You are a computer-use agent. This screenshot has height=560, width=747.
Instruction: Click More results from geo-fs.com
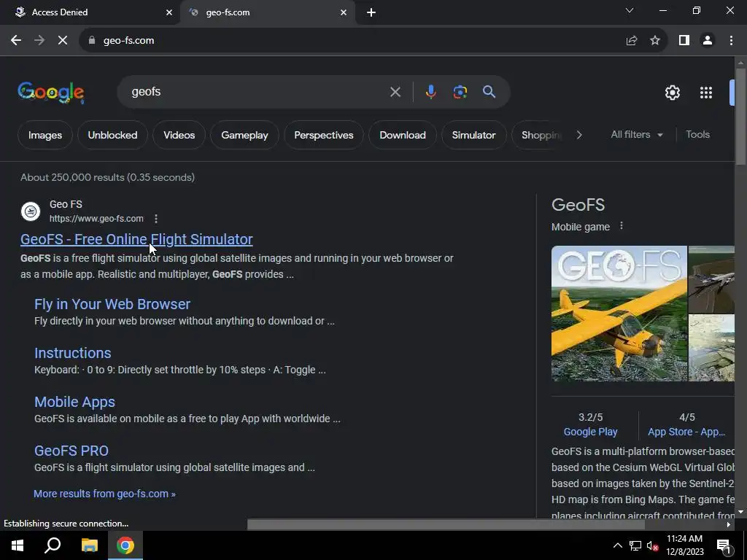[104, 494]
